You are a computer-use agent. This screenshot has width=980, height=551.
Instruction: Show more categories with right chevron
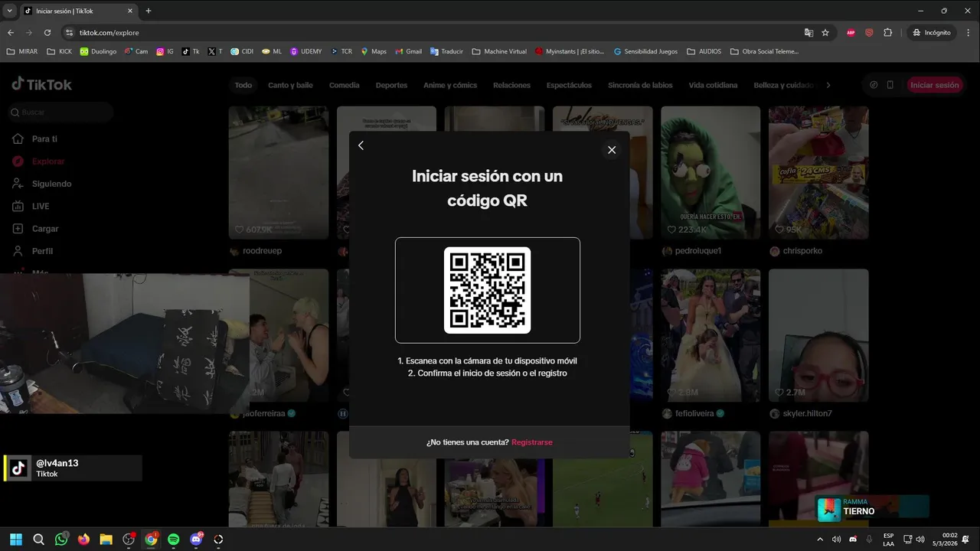(x=828, y=85)
